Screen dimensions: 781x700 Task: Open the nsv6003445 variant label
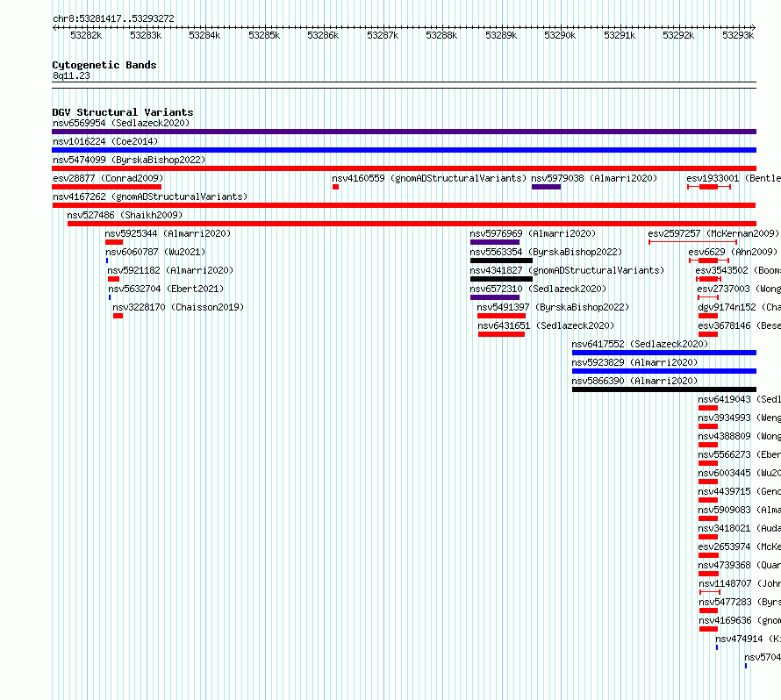(739, 473)
